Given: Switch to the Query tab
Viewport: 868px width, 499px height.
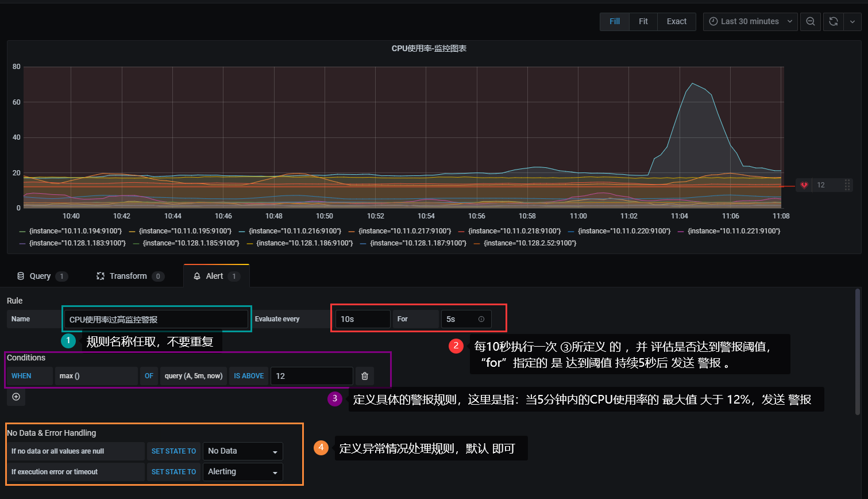Looking at the screenshot, I should 42,276.
